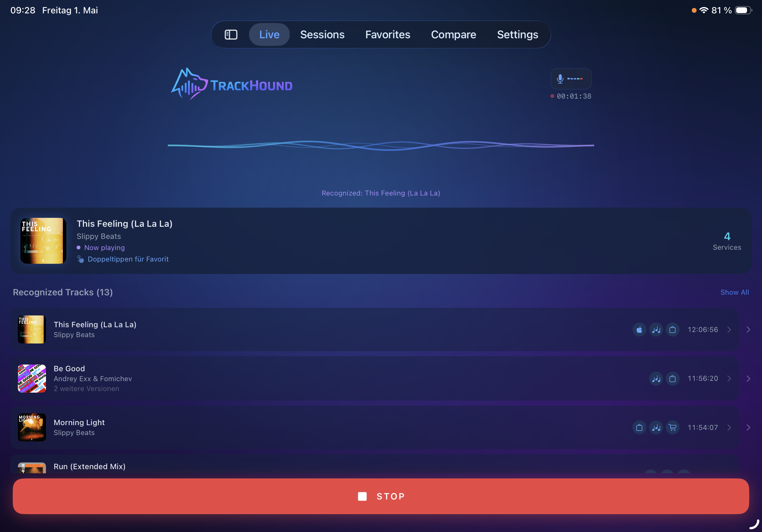Open music notes service icon in Morning Light row

(656, 427)
